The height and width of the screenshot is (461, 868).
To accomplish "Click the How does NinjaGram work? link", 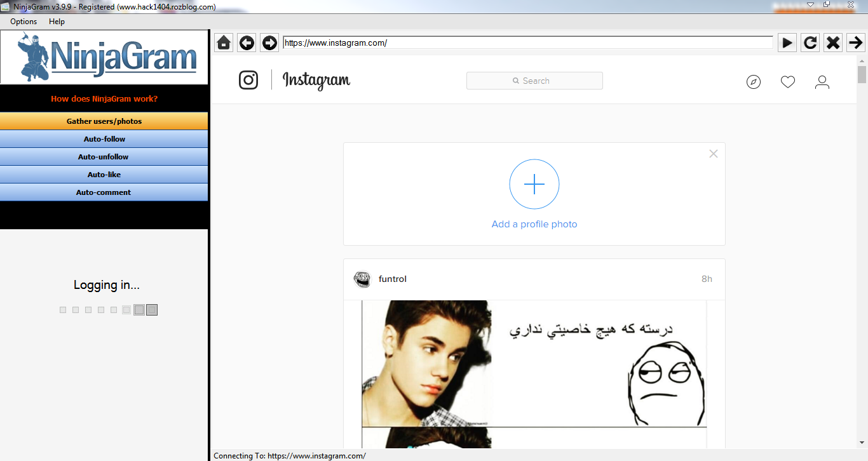I will click(x=104, y=99).
